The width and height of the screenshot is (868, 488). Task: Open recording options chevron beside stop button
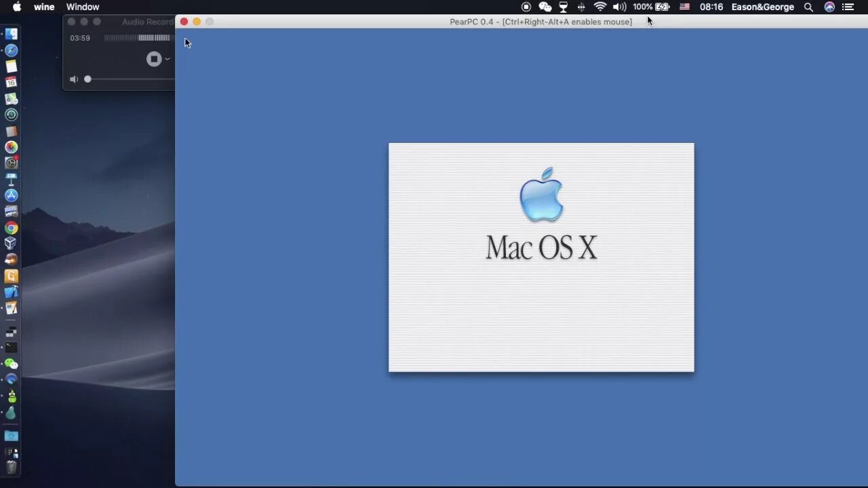pos(167,59)
